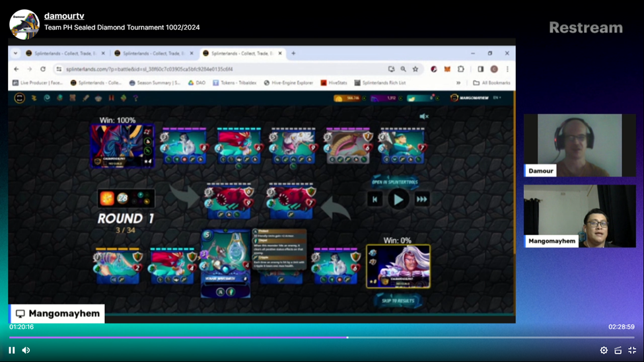Go forward in browser history

pyautogui.click(x=30, y=69)
